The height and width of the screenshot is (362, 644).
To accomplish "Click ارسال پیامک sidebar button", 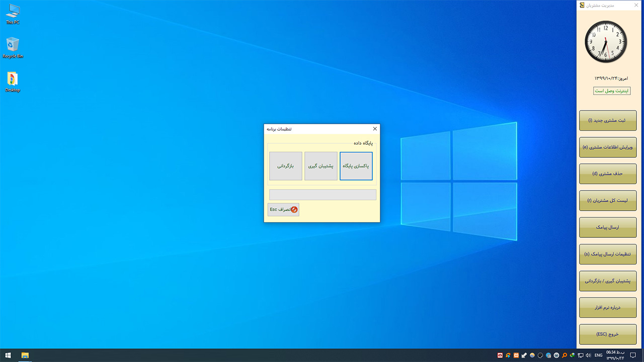I will point(608,227).
